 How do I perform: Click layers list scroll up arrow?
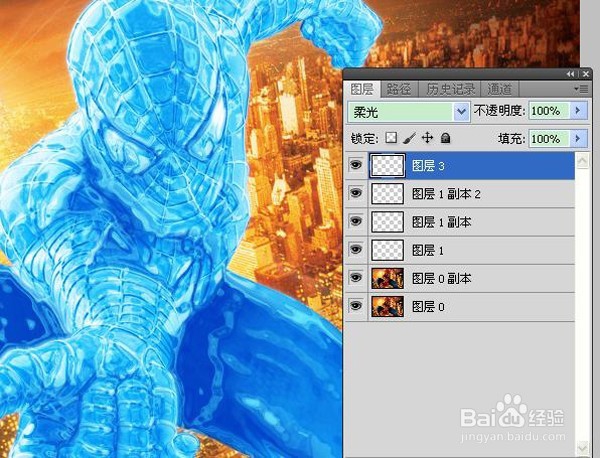tap(582, 161)
